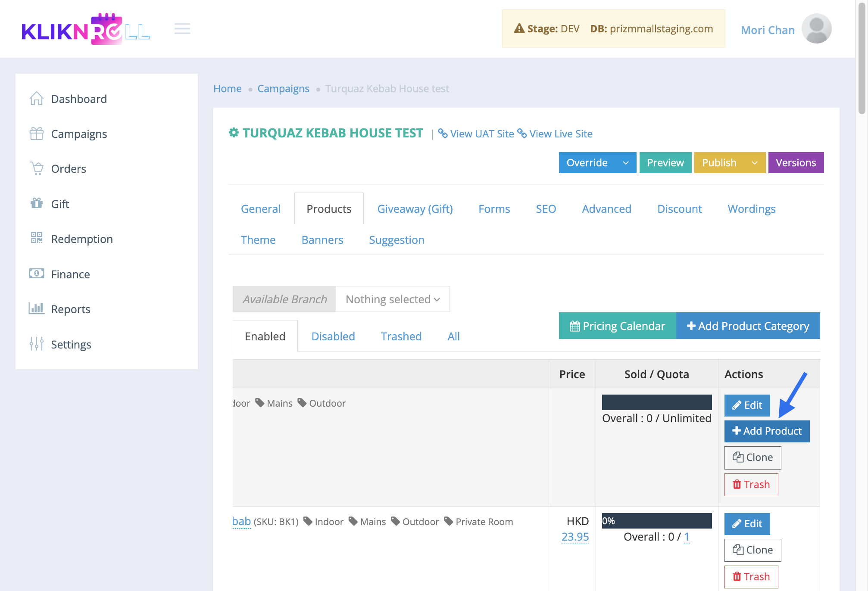Click the Settings sliders icon
The height and width of the screenshot is (591, 868).
(x=37, y=344)
